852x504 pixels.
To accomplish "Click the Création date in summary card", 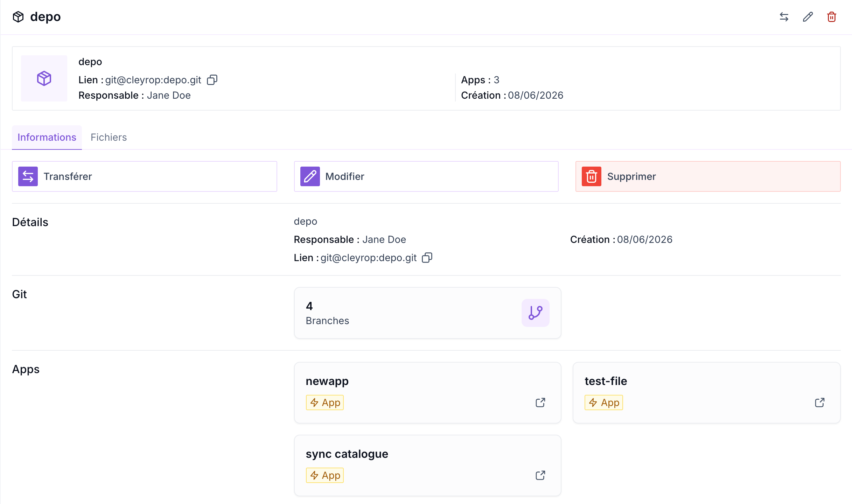I will tap(512, 95).
